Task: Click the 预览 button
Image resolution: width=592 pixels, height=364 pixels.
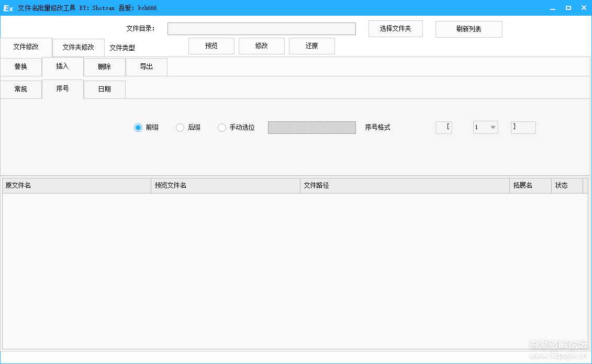Action: 211,46
